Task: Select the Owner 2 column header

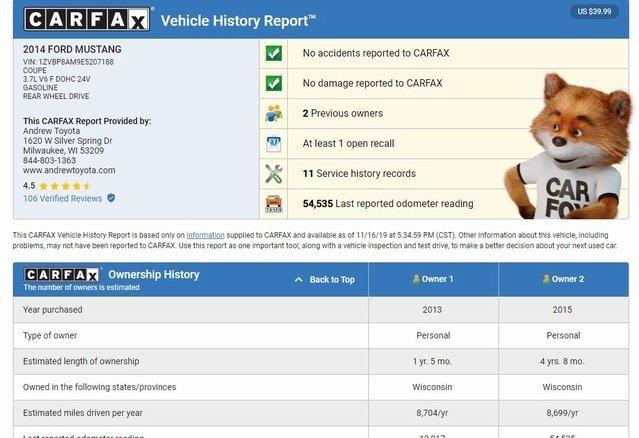Action: tap(563, 279)
